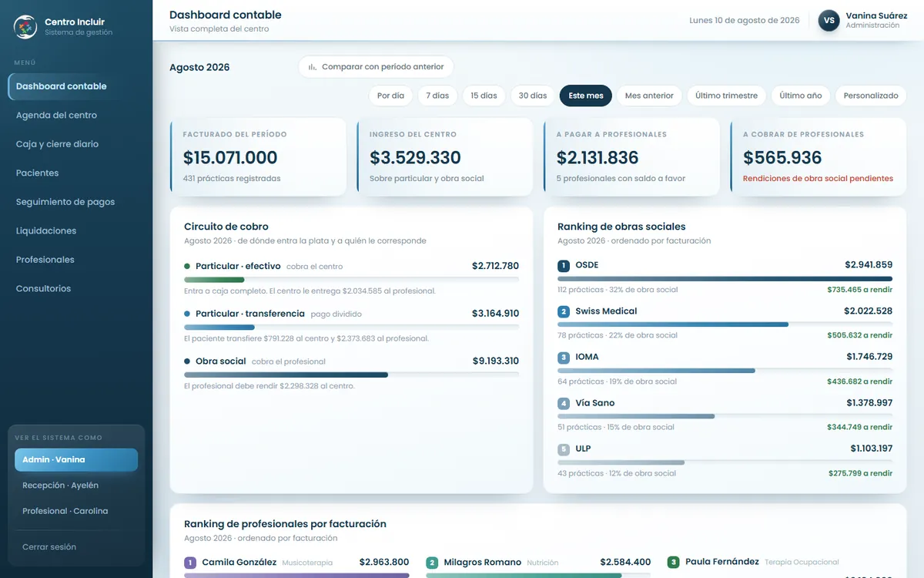Open Agenda del centro
This screenshot has width=924, height=578.
tap(76, 116)
